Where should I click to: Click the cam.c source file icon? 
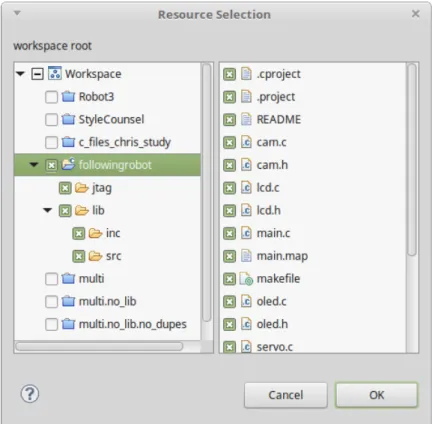(x=246, y=142)
